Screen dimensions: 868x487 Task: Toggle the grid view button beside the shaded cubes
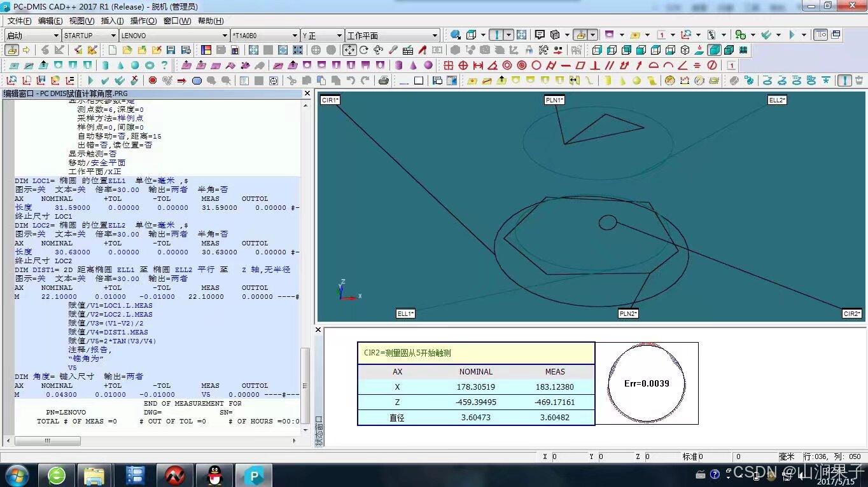coord(743,50)
